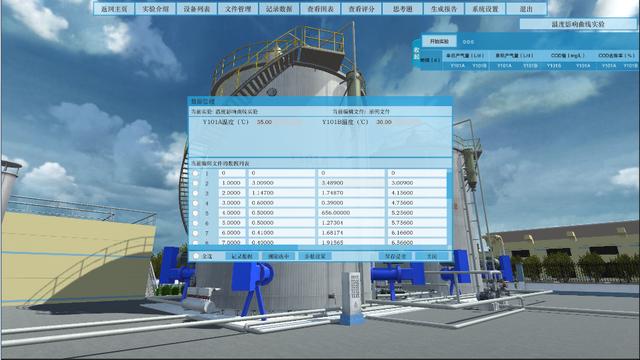Screen dimensions: 640x360
Task: Open the 生成报告 menu item
Action: [x=444, y=9]
